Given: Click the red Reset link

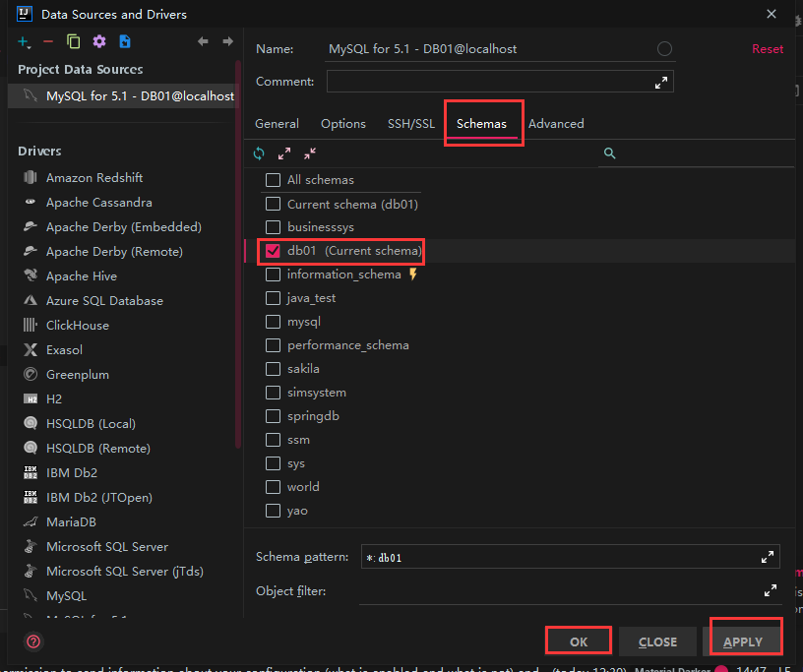Looking at the screenshot, I should click(x=768, y=48).
